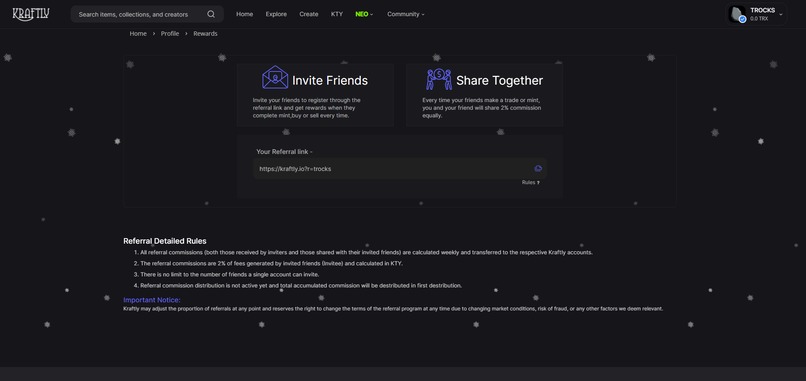Open the account dropdown chevron
Screen dimensions: 806x381
(781, 14)
